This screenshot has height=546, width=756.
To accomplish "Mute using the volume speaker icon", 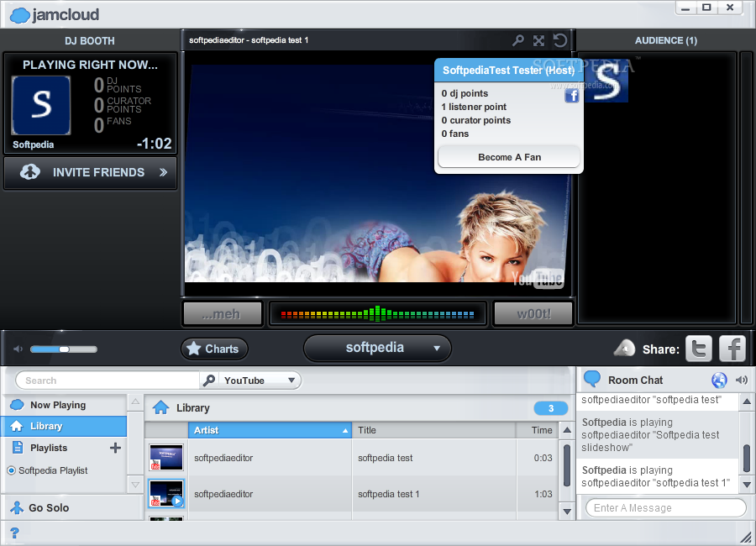I will point(18,349).
